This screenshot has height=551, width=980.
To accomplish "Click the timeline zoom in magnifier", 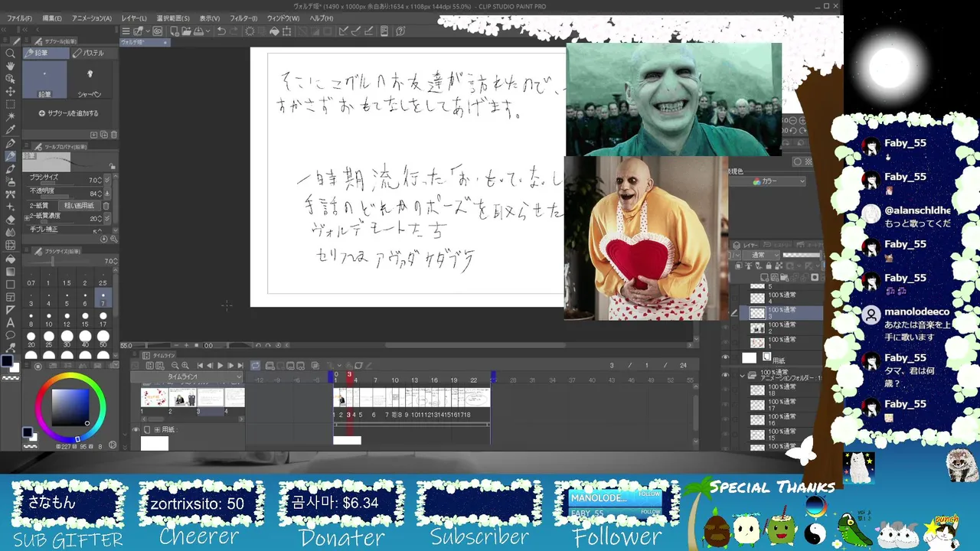I will [185, 366].
